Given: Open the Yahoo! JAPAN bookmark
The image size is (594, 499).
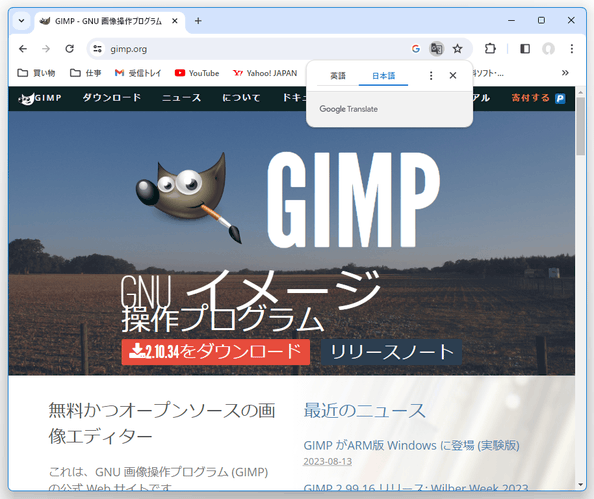Looking at the screenshot, I should (265, 73).
